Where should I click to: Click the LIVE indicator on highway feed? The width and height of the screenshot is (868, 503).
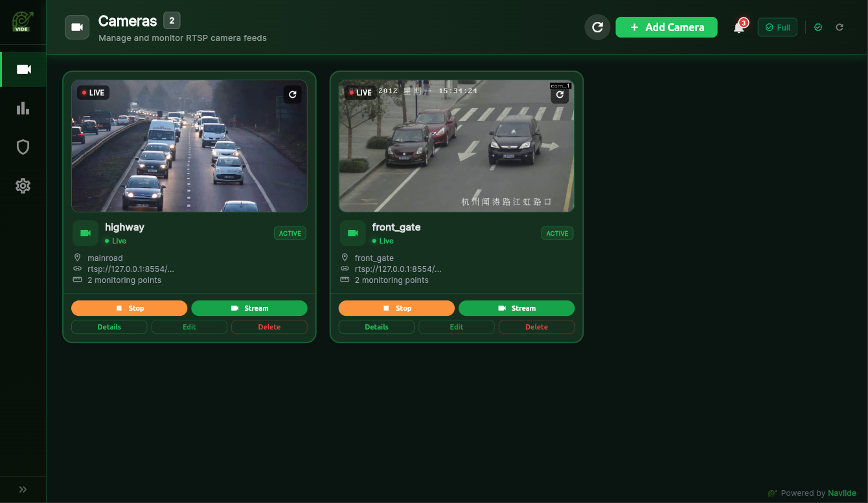click(93, 92)
